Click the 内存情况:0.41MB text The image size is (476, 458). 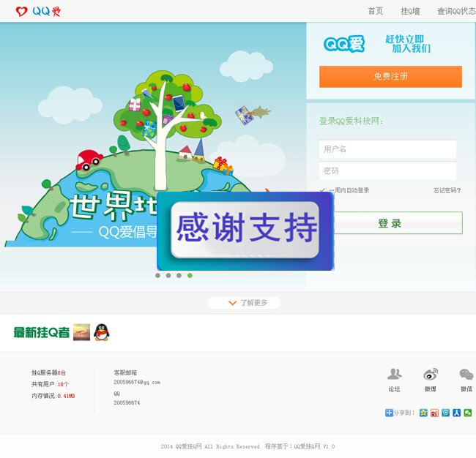53,396
